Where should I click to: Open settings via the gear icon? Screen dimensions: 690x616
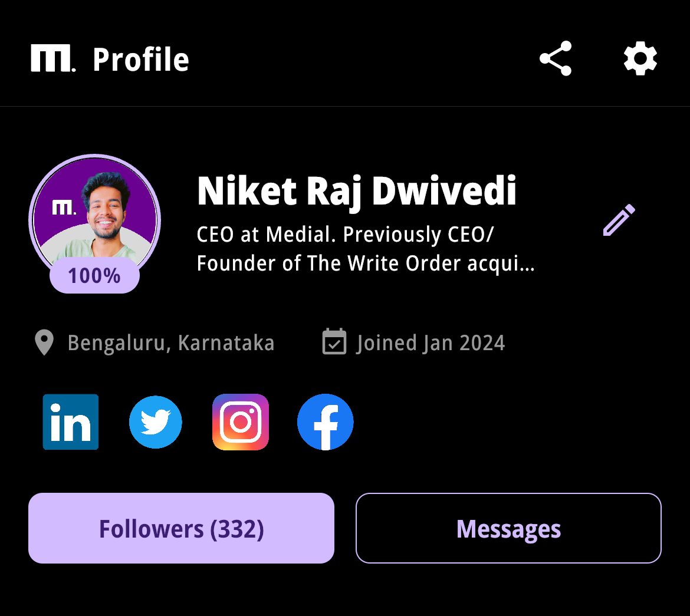click(640, 58)
